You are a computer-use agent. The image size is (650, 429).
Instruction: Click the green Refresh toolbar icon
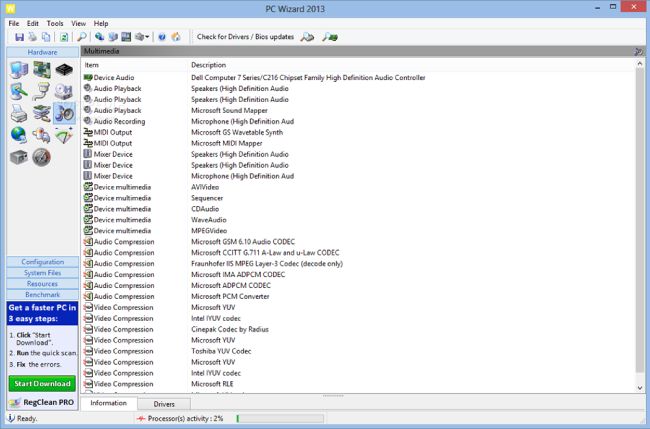pos(64,37)
